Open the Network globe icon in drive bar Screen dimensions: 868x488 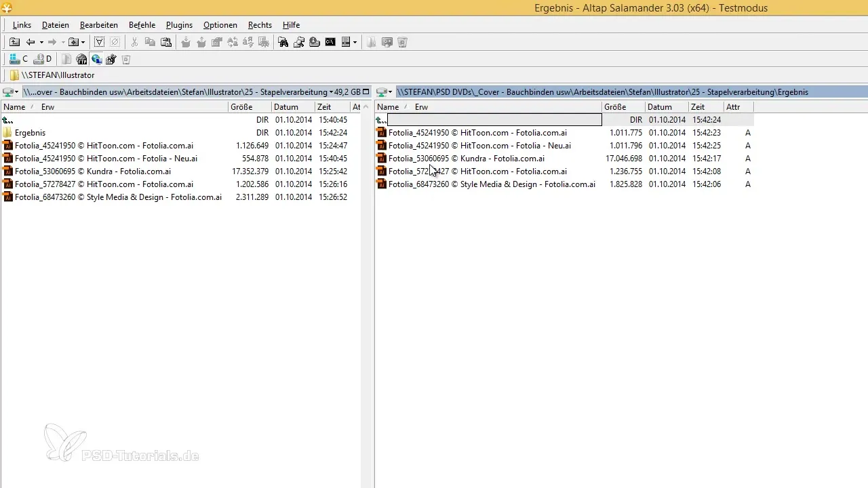[x=97, y=59]
